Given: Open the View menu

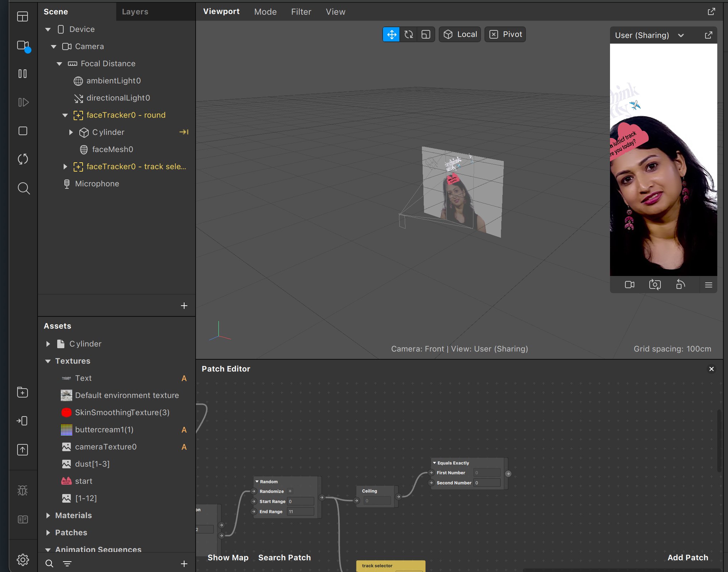Looking at the screenshot, I should pyautogui.click(x=335, y=12).
